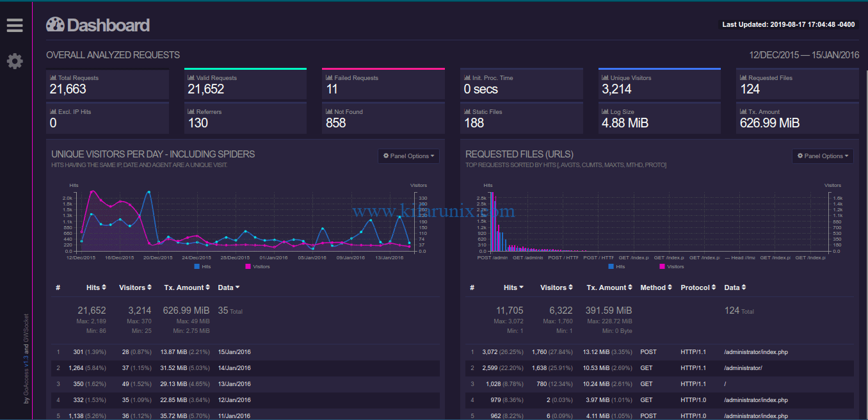Toggle Visitors legend in Unique Visitors chart
This screenshot has height=420, width=868.
(x=257, y=266)
